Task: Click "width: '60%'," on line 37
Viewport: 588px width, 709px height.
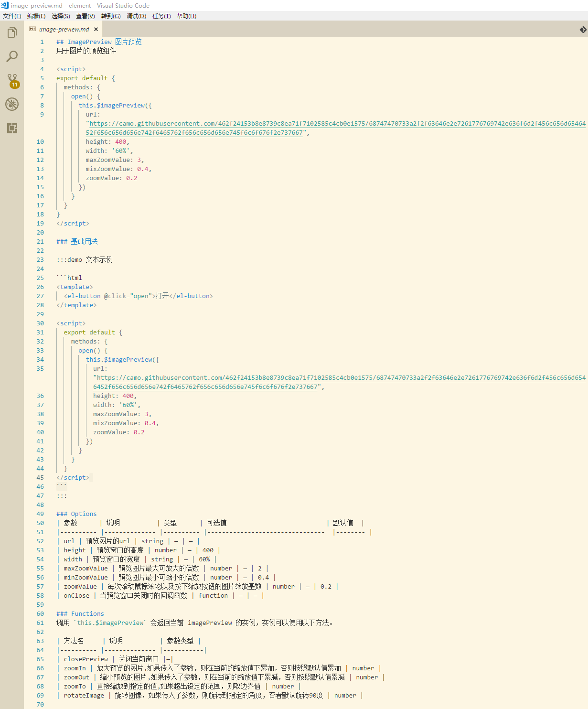Action: (x=117, y=405)
